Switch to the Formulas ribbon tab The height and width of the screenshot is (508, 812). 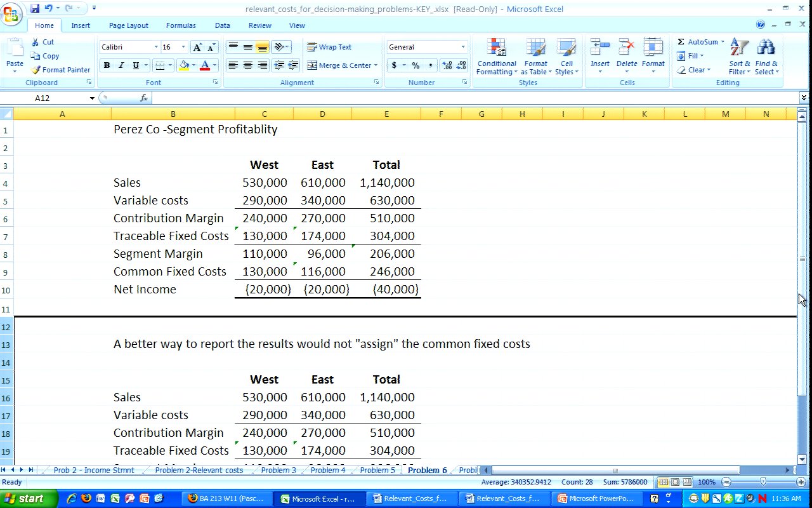[181, 25]
